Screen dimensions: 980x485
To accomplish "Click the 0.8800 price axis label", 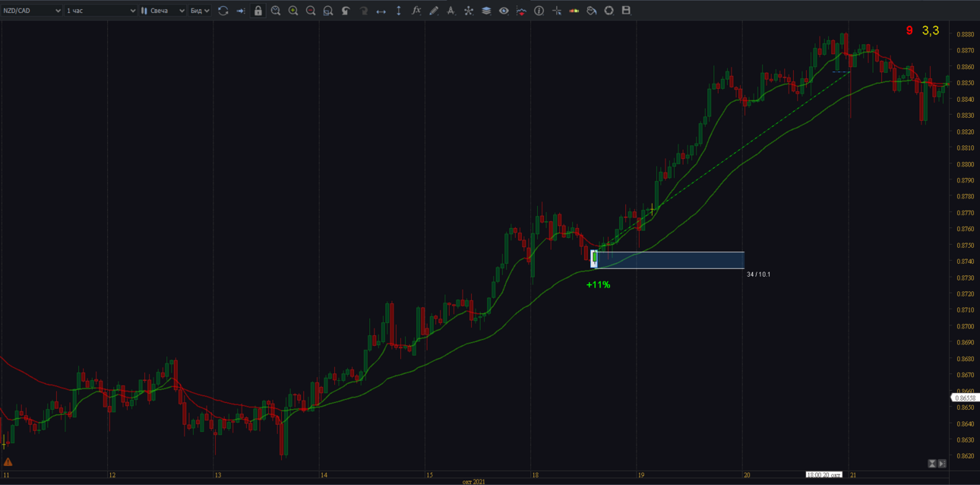I will click(965, 164).
